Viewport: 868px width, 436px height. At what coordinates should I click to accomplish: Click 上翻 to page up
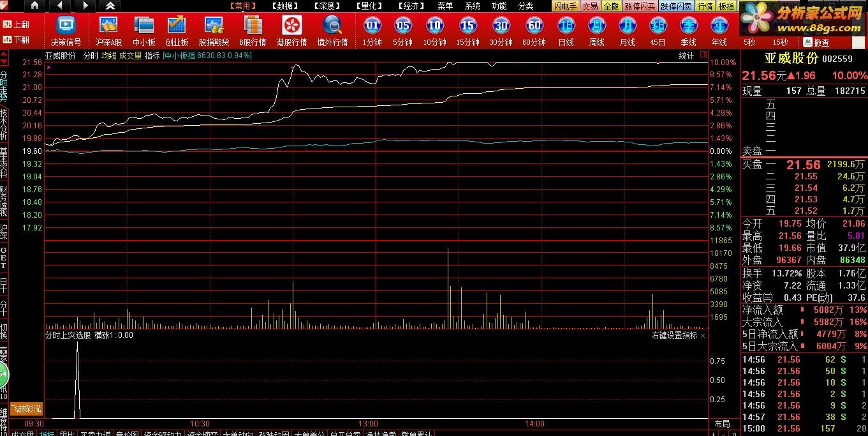(16, 24)
